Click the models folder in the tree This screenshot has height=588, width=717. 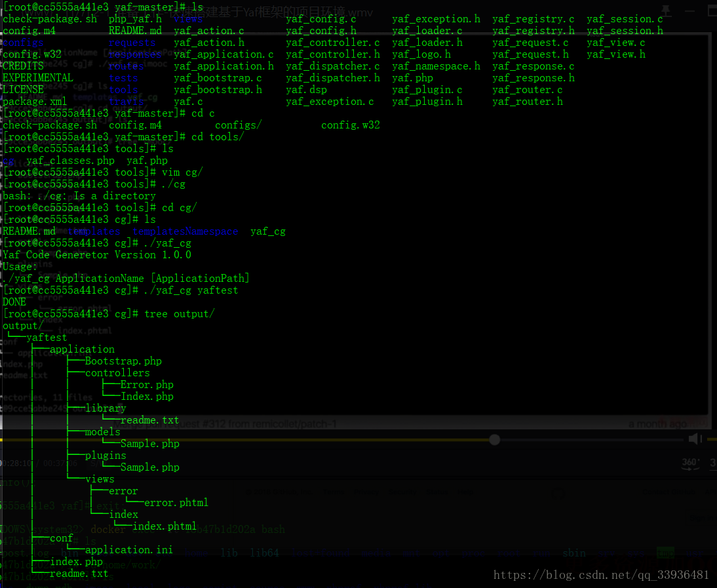point(103,431)
